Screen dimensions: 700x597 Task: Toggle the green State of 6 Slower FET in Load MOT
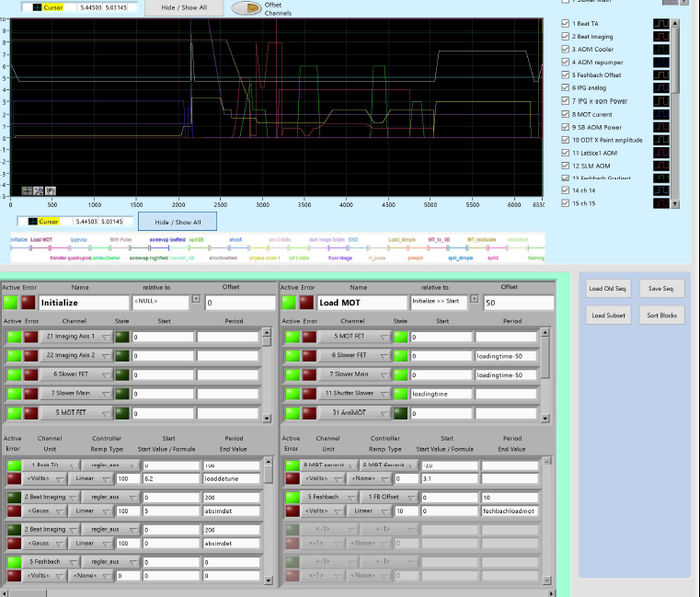click(x=401, y=356)
